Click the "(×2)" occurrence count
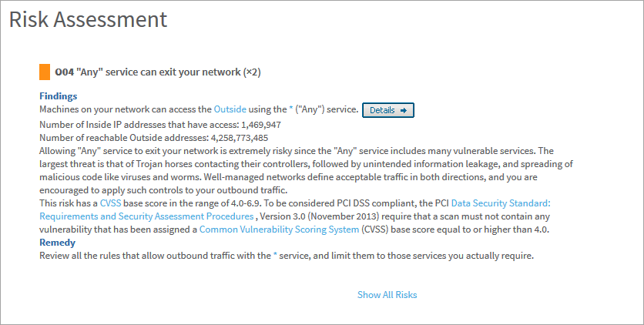 (x=252, y=73)
